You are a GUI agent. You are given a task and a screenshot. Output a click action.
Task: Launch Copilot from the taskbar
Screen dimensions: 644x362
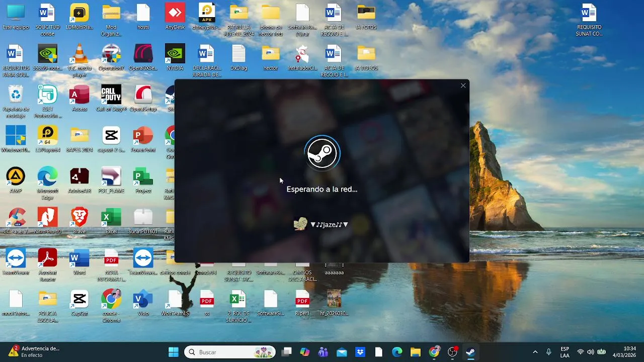pyautogui.click(x=305, y=352)
